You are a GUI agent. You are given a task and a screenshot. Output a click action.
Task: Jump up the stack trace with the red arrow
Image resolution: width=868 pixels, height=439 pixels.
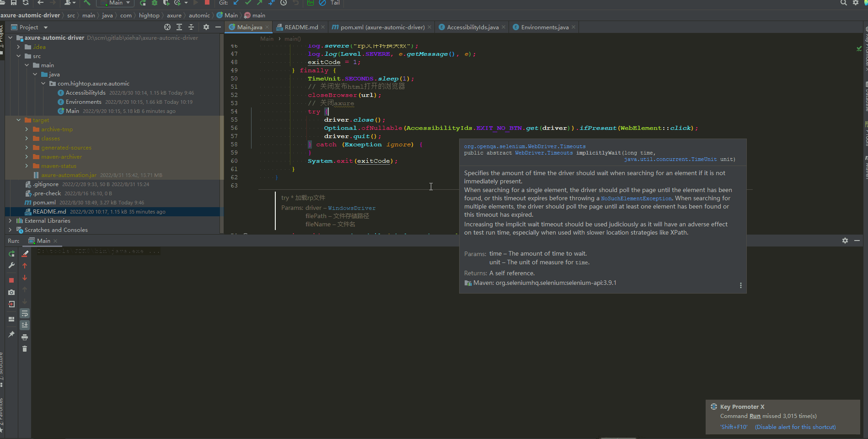tap(25, 266)
